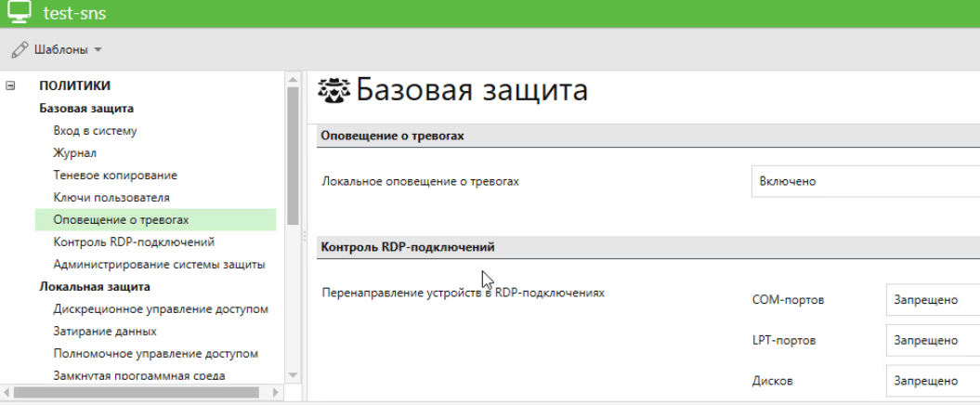
Task: Collapse the ПОЛИТИКИ tree node
Action: [11, 86]
